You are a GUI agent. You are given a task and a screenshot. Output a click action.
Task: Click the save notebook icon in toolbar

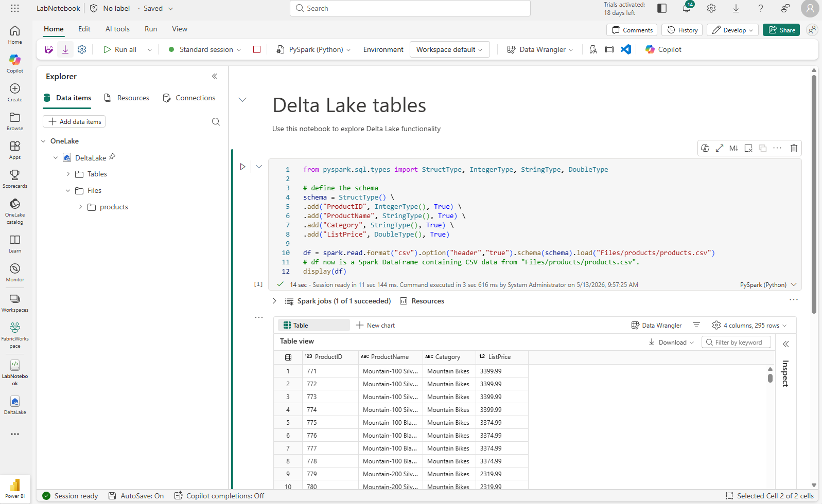[49, 49]
